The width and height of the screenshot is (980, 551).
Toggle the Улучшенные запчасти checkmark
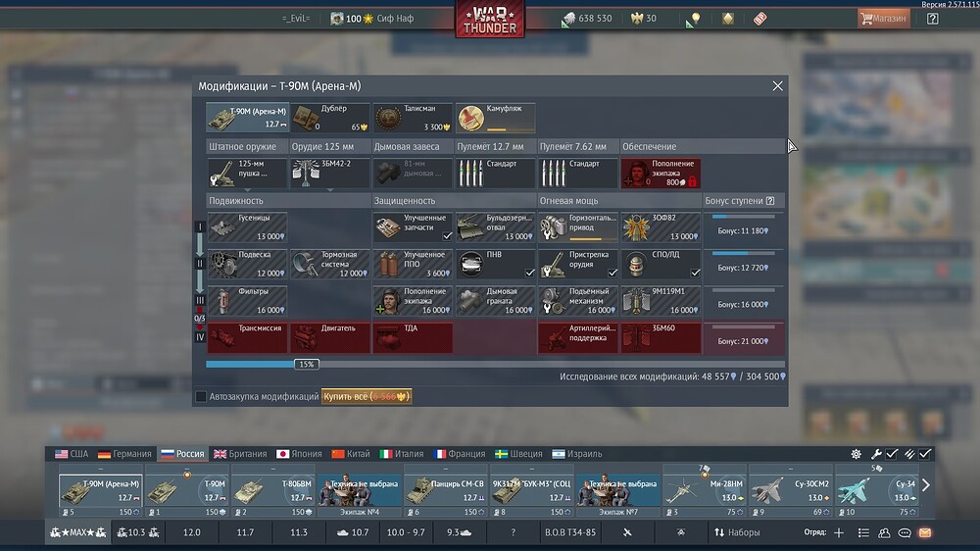click(447, 235)
